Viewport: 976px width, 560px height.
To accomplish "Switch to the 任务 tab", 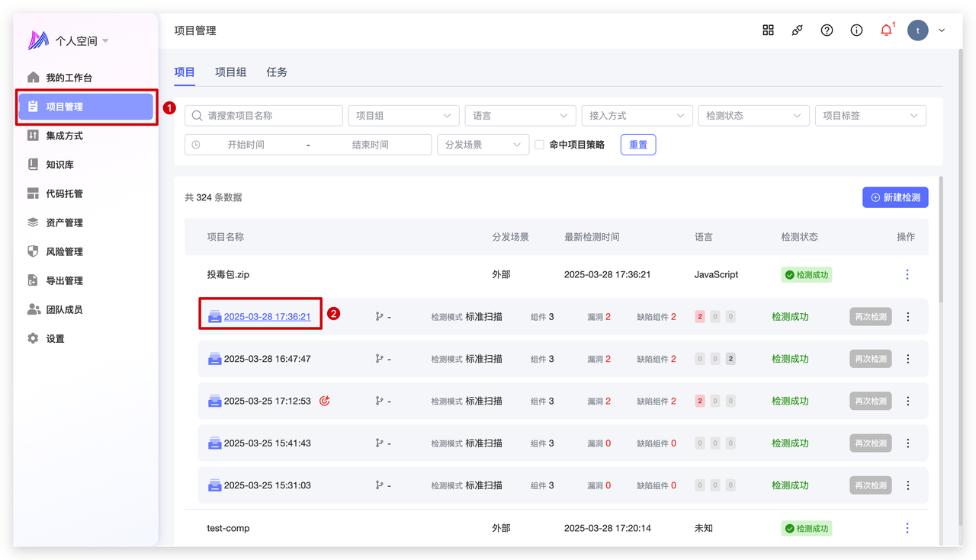I will coord(277,72).
